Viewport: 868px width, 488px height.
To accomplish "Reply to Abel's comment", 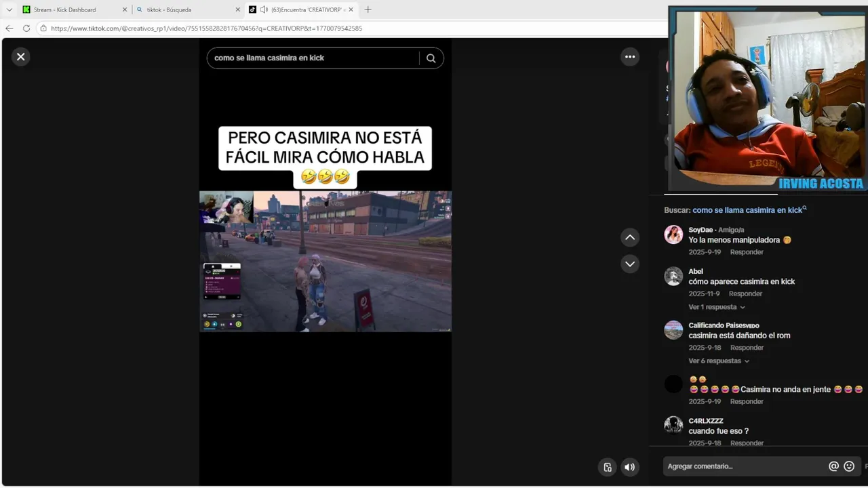I will [745, 293].
